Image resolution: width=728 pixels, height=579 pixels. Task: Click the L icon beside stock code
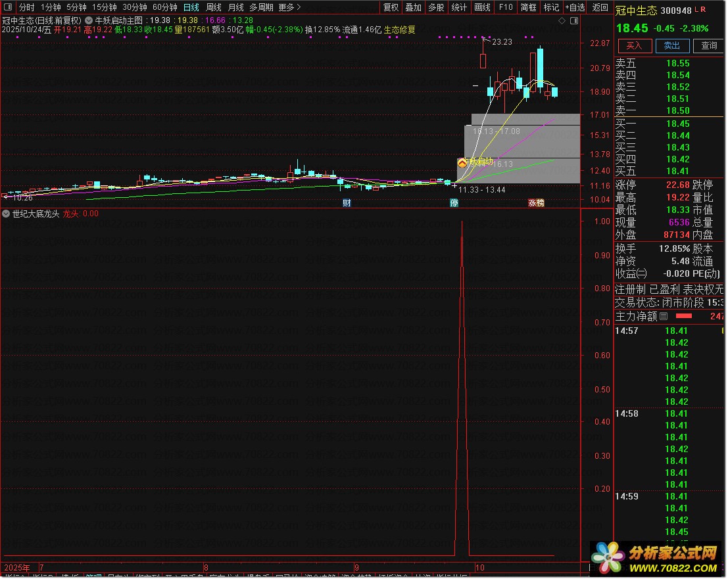point(697,9)
